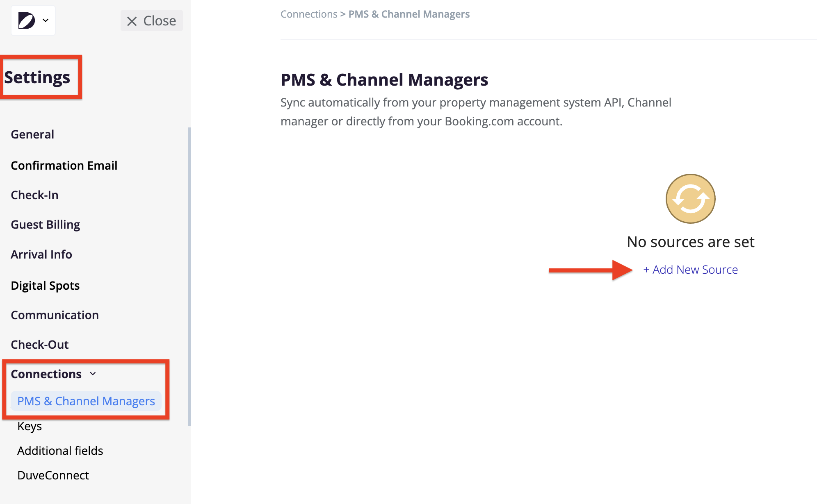Click the Add New Source link

click(x=690, y=270)
